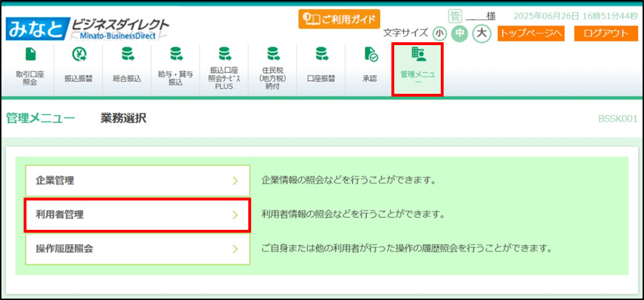
Task: Click the 管 administrator badge icon
Action: (x=454, y=16)
